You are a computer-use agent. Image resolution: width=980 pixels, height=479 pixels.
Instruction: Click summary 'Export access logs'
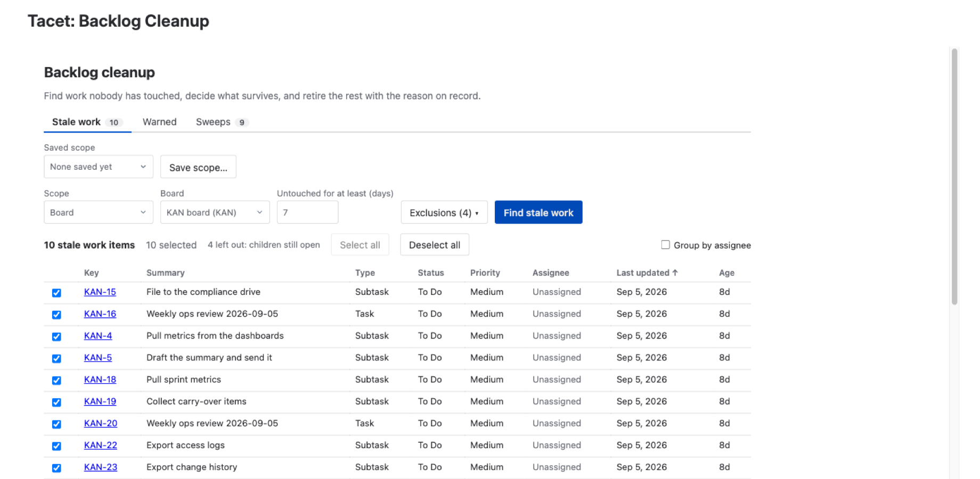tap(185, 445)
